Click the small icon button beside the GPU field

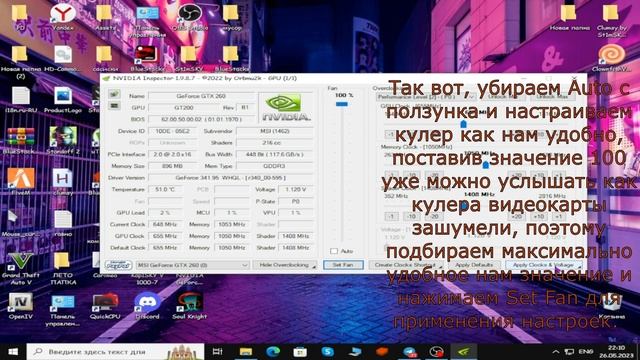(x=114, y=106)
